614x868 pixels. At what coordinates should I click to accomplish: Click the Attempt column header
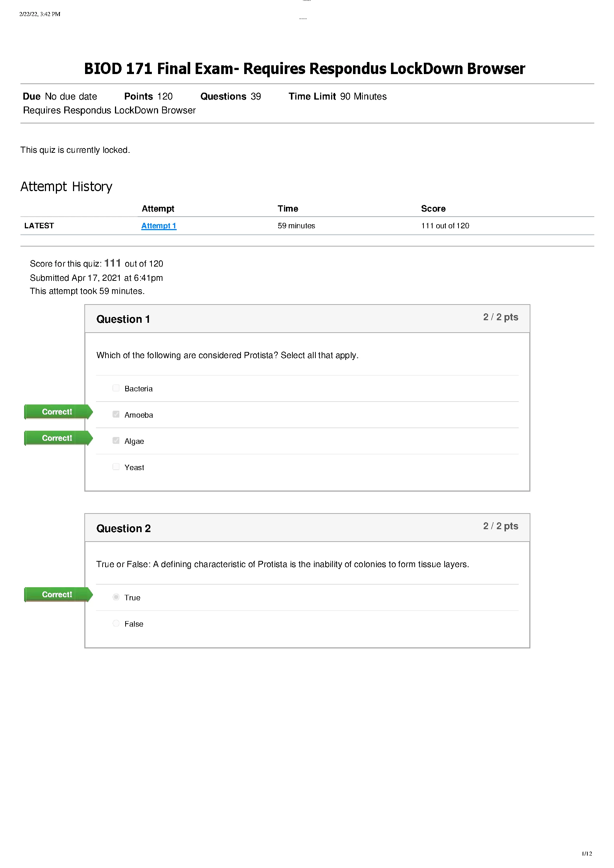coord(158,209)
